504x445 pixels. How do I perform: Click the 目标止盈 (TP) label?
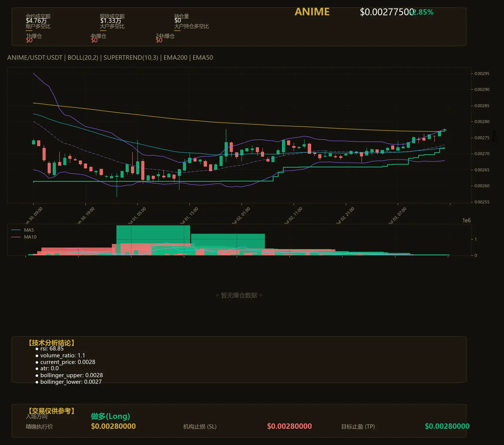pos(358,426)
